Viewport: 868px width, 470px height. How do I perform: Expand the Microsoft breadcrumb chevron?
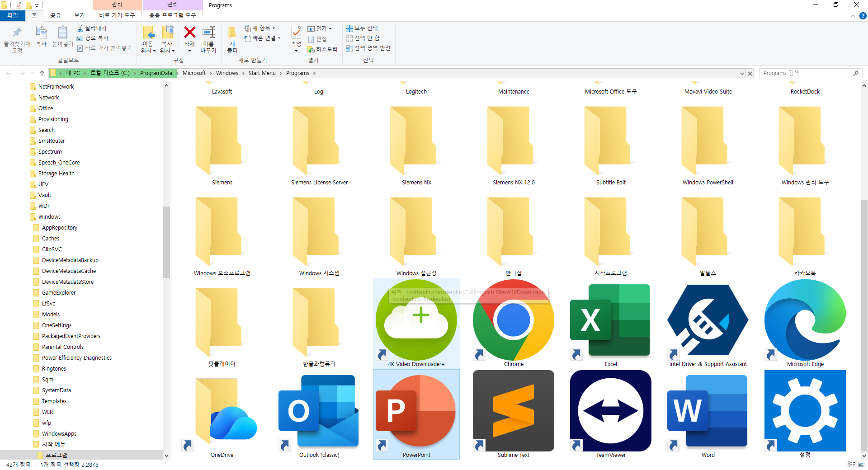[x=211, y=73]
